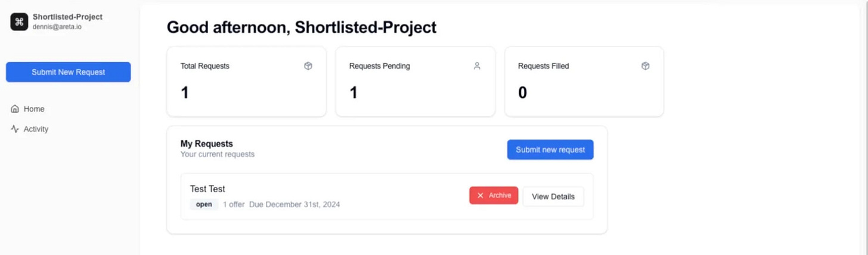Screen dimensions: 868x255
Task: Click the Home house icon in sidebar
Action: coord(15,109)
